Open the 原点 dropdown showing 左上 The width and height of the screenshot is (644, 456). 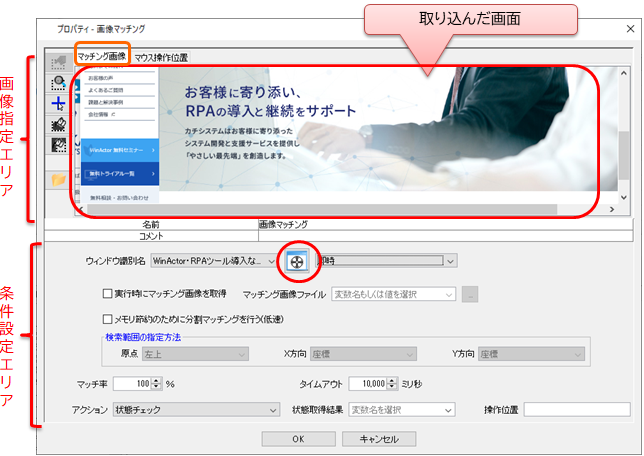click(x=195, y=354)
